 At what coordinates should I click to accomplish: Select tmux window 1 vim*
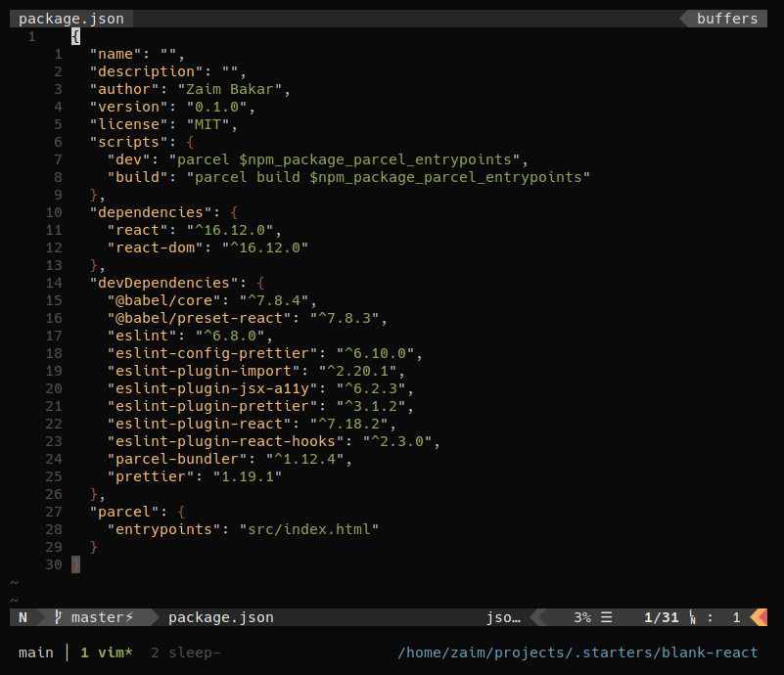coord(107,652)
